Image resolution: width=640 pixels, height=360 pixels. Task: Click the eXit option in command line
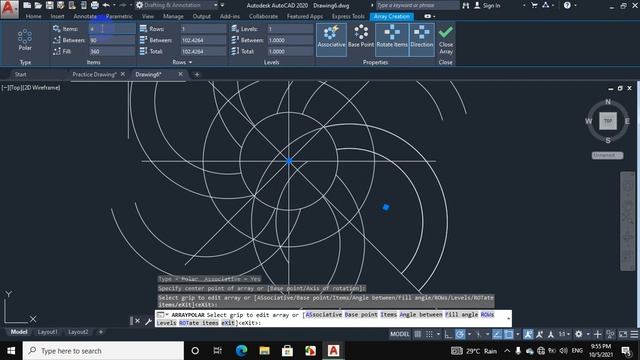point(229,322)
